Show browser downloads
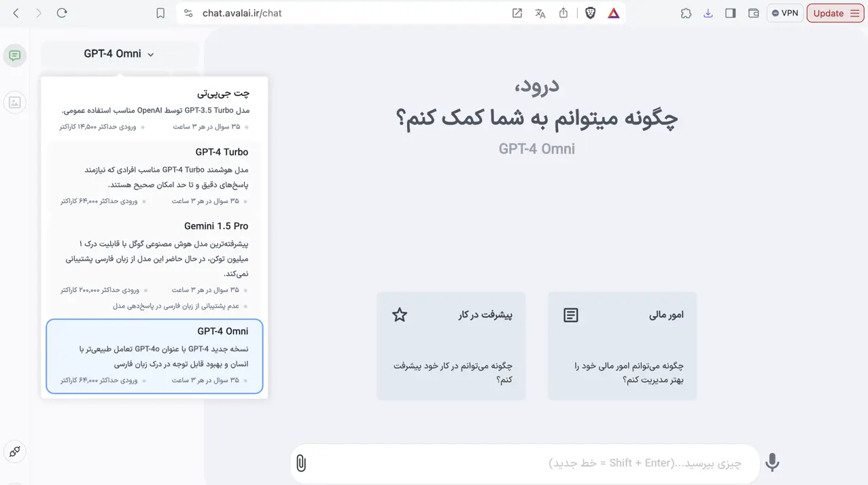The image size is (868, 485). click(708, 13)
